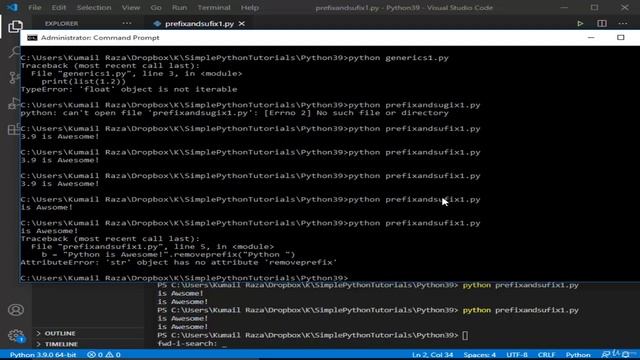
Task: Minimize the Command Prompt window
Action: [x=591, y=38]
